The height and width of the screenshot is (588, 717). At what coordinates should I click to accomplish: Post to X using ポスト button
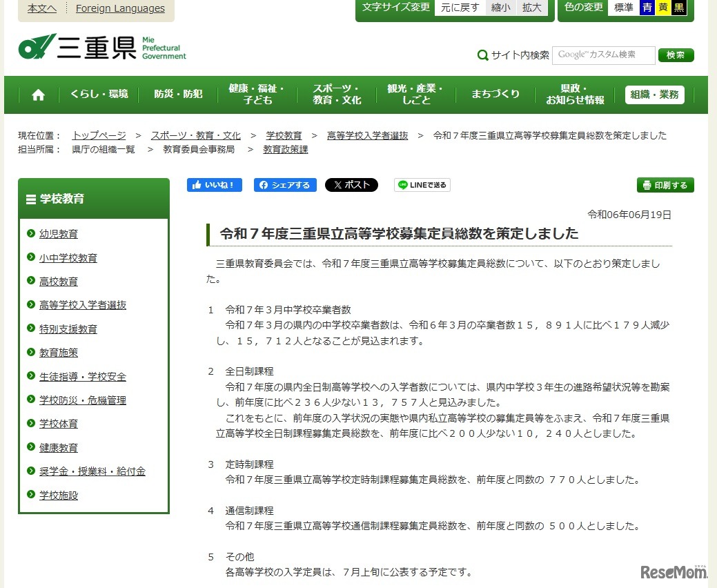(351, 185)
